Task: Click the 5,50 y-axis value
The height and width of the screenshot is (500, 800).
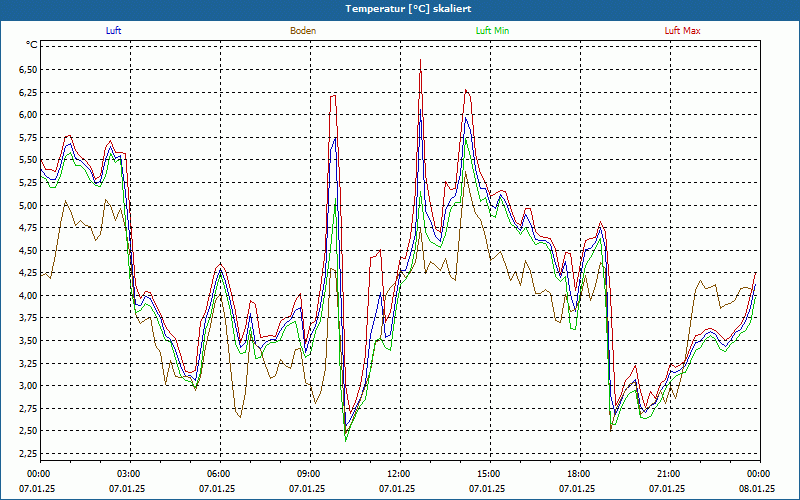Action: coord(28,160)
